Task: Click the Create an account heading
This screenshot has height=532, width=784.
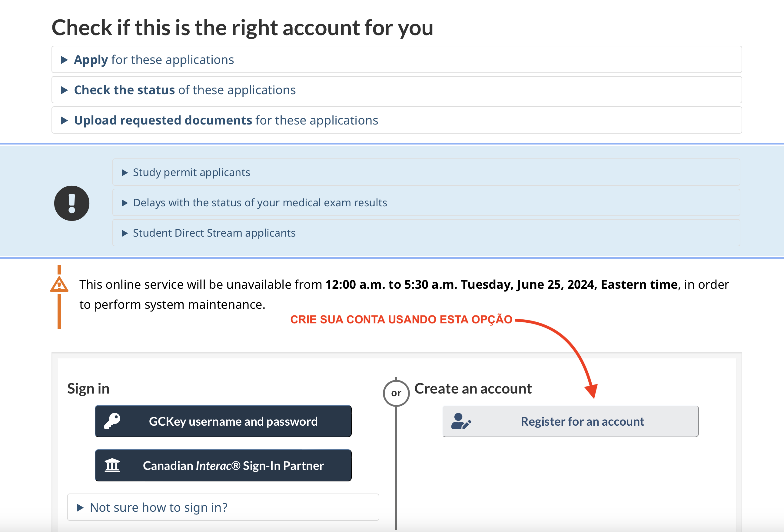Action: click(x=473, y=389)
